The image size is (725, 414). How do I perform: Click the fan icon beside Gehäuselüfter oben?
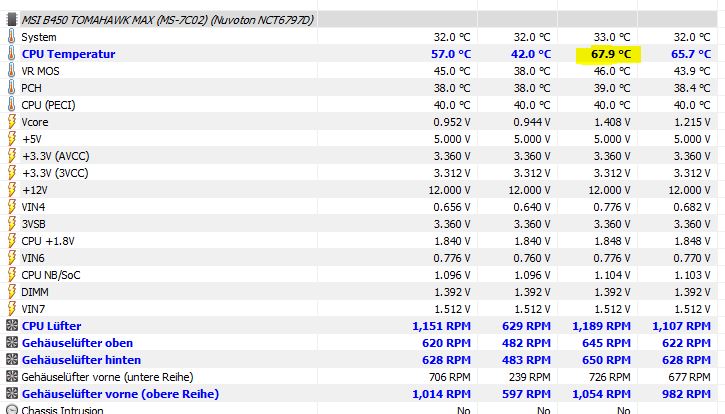point(12,343)
